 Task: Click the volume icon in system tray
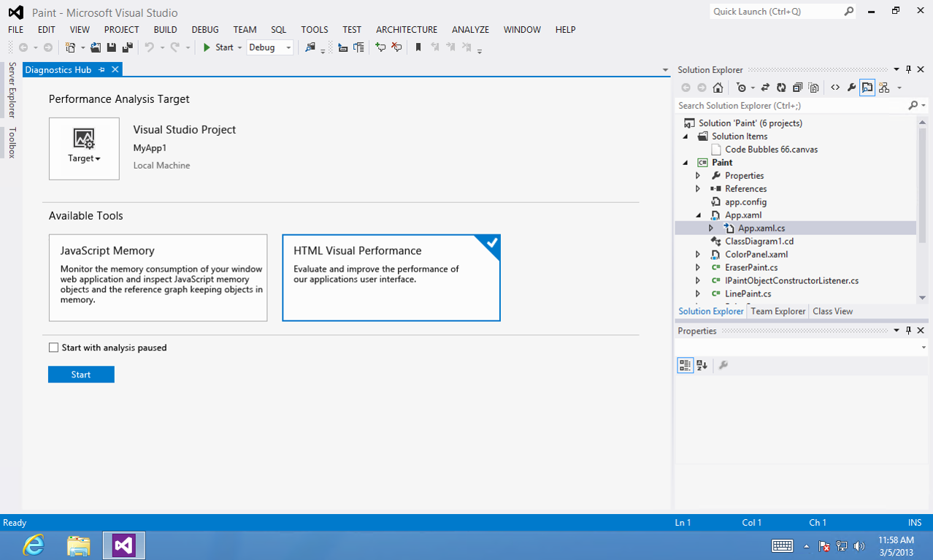859,545
